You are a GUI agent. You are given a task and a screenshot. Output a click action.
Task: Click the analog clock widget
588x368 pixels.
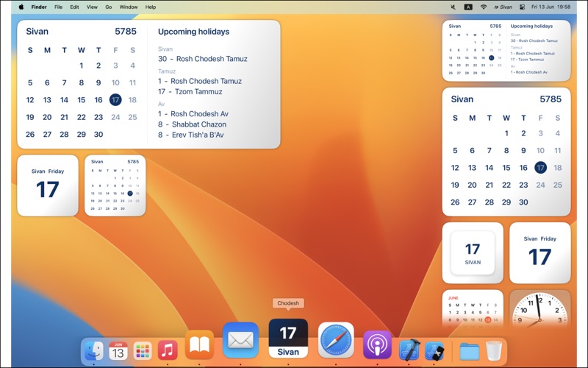539,310
